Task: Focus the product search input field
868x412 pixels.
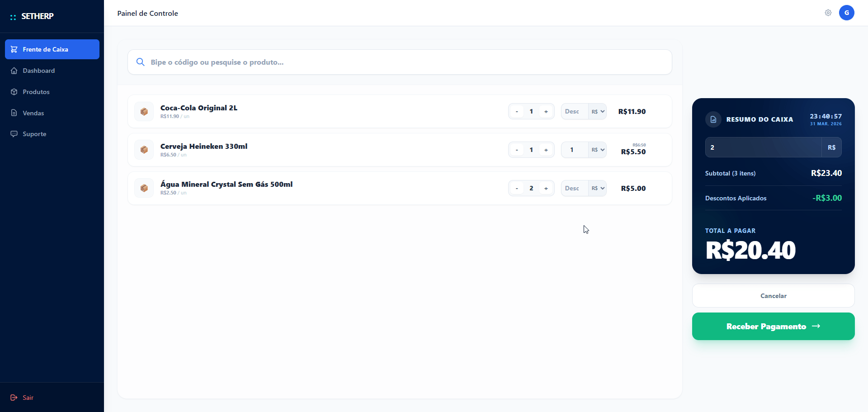Action: pos(407,62)
